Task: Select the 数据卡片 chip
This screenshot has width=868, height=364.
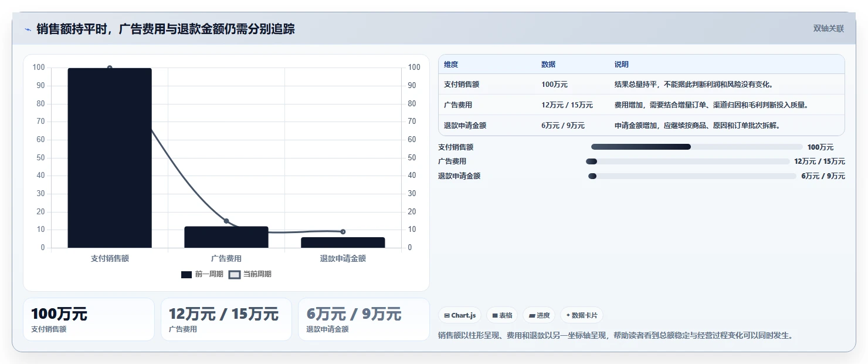Action: tap(581, 315)
